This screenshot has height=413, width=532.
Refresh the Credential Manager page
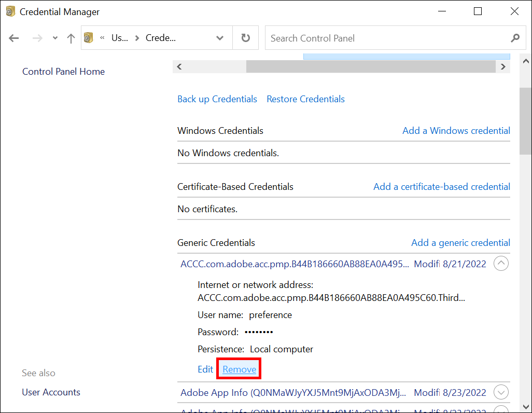pos(246,38)
